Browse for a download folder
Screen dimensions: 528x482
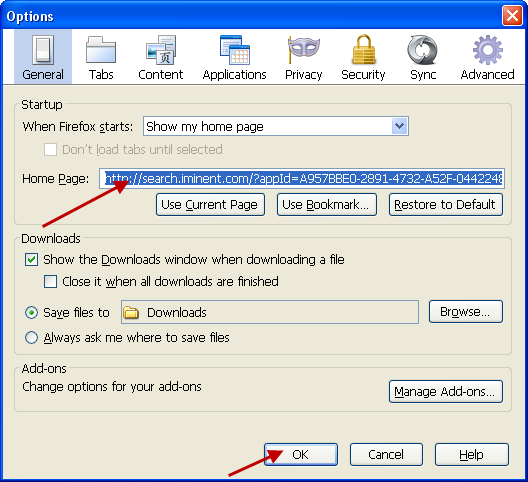click(x=466, y=312)
